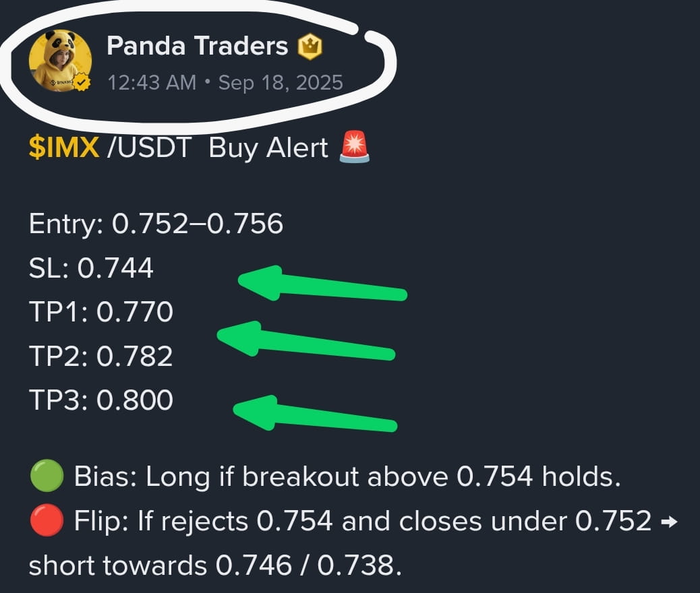Select the TP3: 0.800 text
The width and height of the screenshot is (700, 593).
click(x=101, y=400)
